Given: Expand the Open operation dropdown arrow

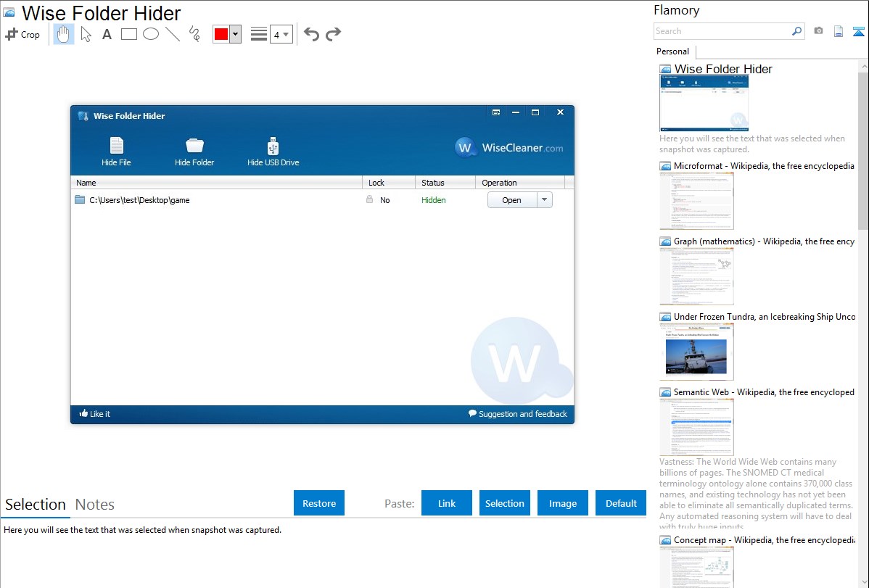Looking at the screenshot, I should (545, 200).
